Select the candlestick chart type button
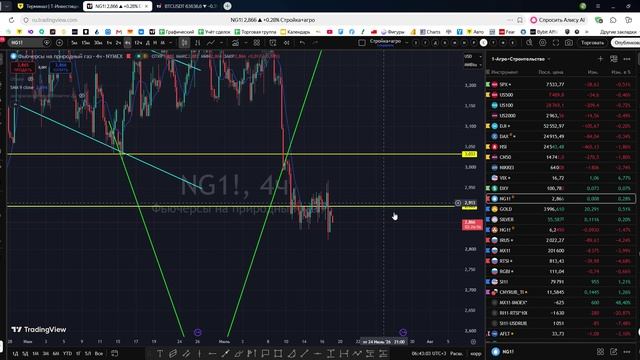Image resolution: width=640 pixels, height=360 pixels. (184, 42)
